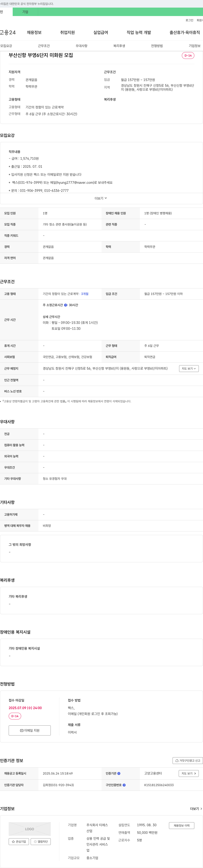Click the 문의 phone number line
203x868 pixels.
tap(38, 191)
